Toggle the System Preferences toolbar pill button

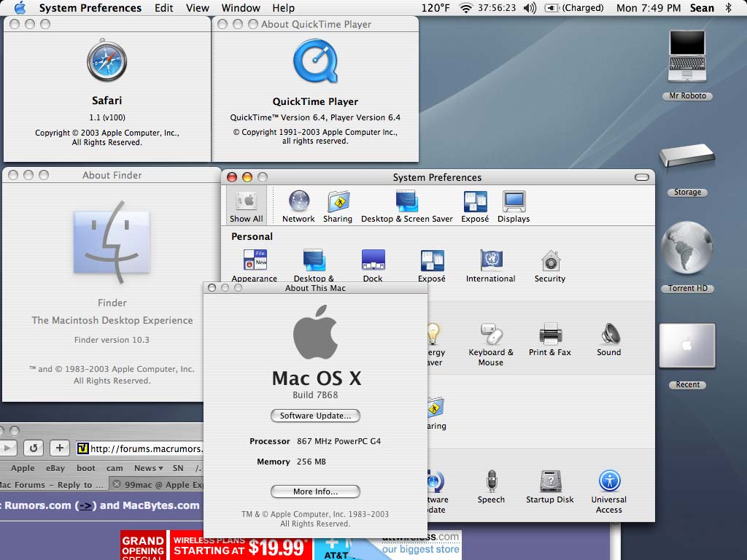coord(641,177)
